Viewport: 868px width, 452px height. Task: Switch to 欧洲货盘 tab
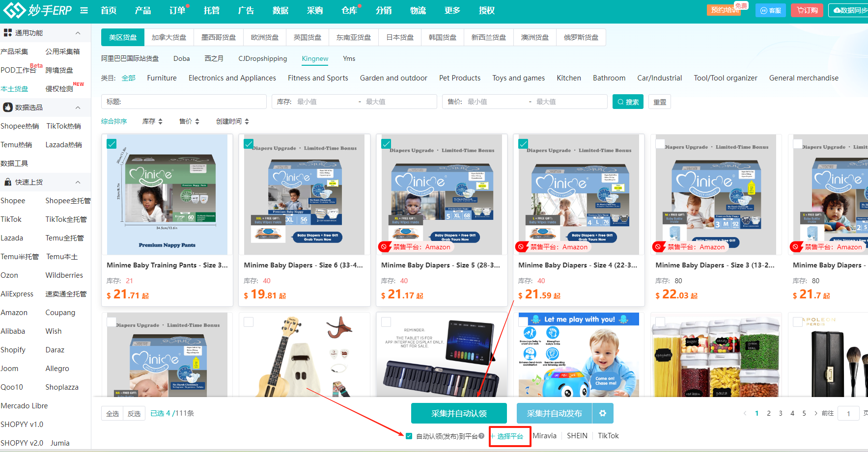click(265, 37)
